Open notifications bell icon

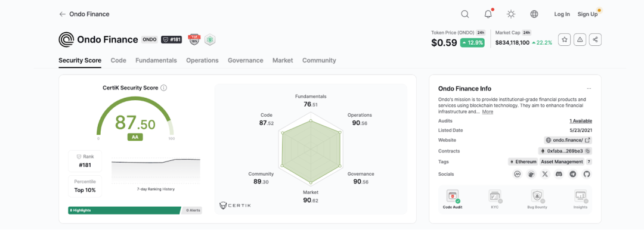488,14
